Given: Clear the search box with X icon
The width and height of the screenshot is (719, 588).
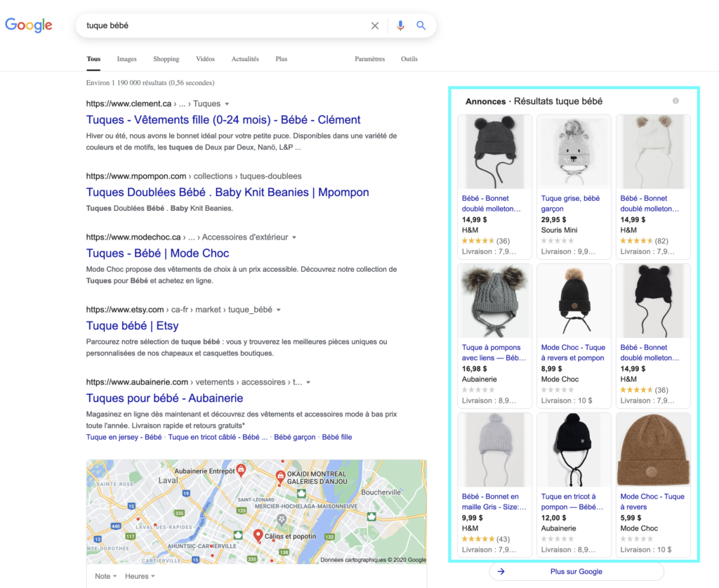Looking at the screenshot, I should point(375,26).
